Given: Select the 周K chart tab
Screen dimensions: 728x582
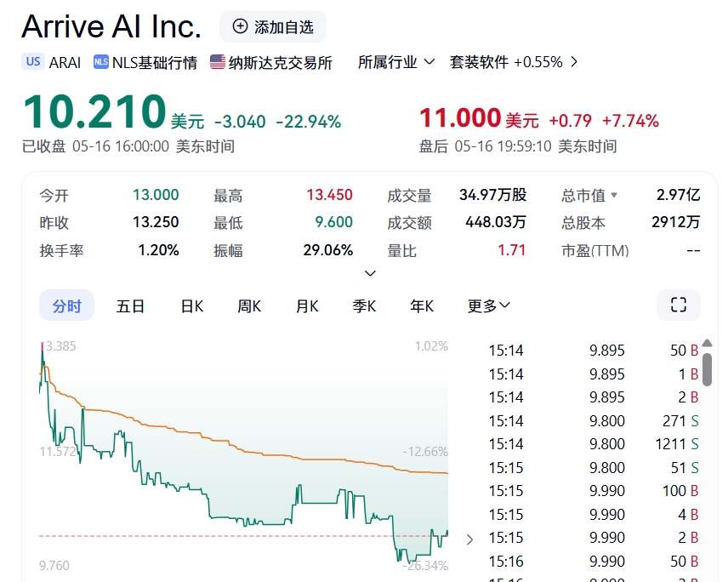Looking at the screenshot, I should click(249, 305).
